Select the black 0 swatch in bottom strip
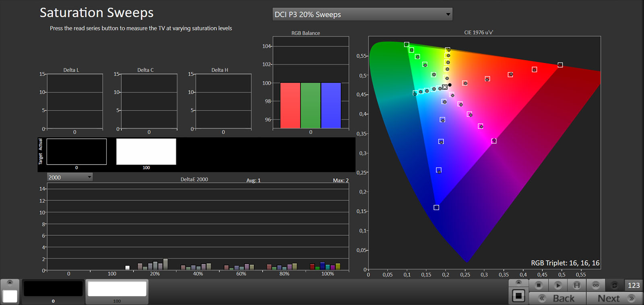This screenshot has height=305, width=644. (x=53, y=289)
